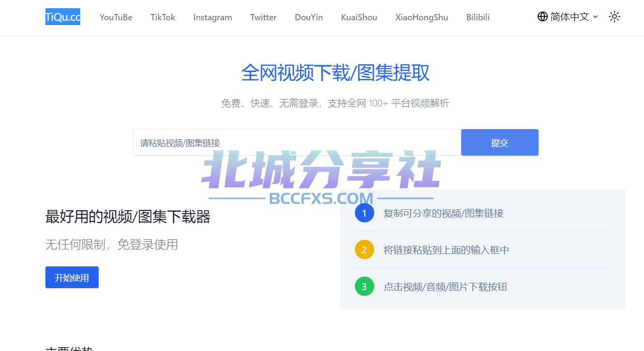
Task: Click the 开始使用 button
Action: (x=72, y=278)
